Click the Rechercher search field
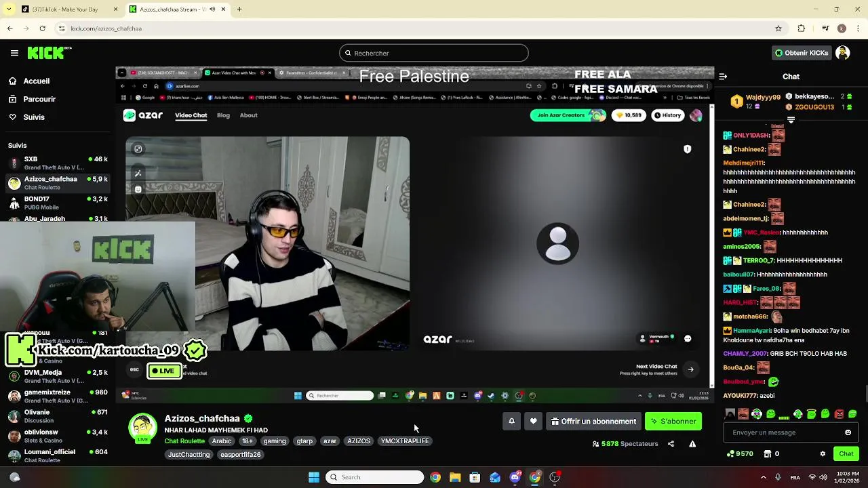The width and height of the screenshot is (868, 488). point(434,53)
